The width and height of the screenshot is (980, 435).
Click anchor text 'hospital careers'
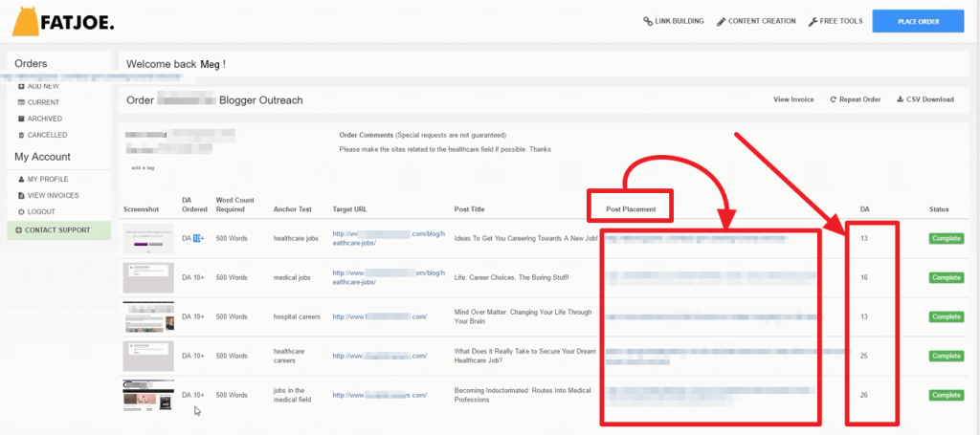coord(297,317)
